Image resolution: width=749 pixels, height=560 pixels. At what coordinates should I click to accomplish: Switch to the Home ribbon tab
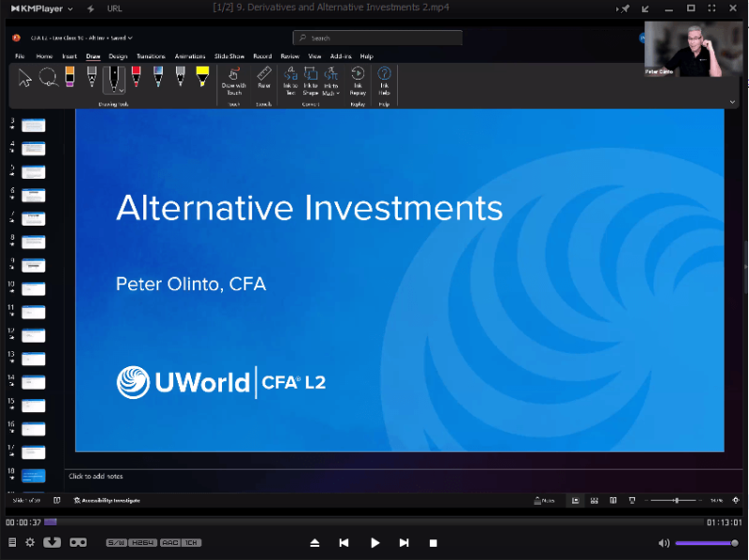[x=44, y=56]
